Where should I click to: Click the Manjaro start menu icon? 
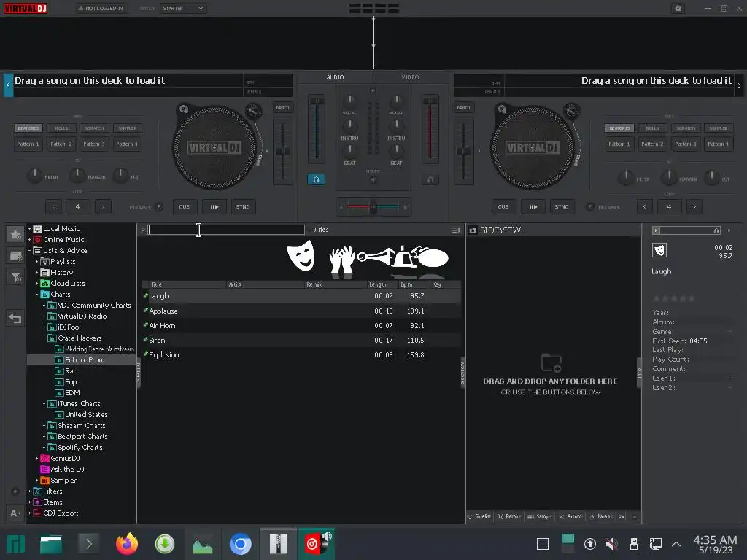[x=15, y=544]
